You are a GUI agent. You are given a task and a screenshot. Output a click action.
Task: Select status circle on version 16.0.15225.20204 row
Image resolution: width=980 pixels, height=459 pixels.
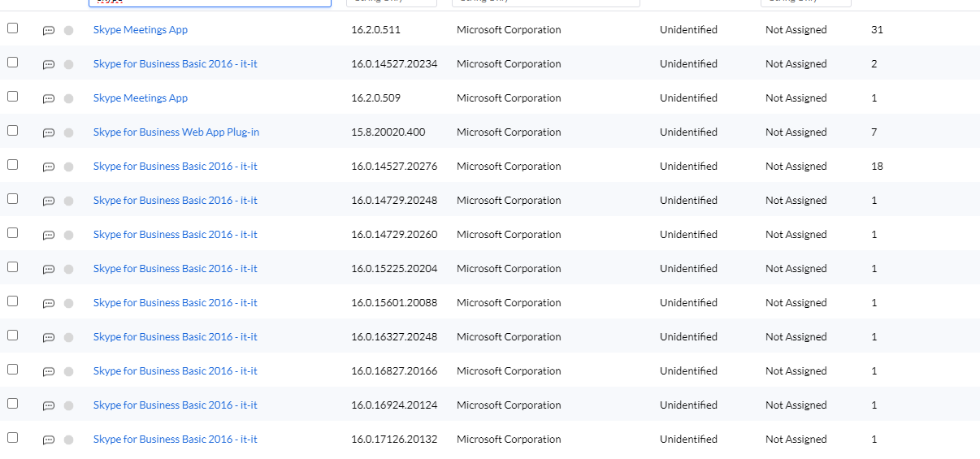[68, 269]
